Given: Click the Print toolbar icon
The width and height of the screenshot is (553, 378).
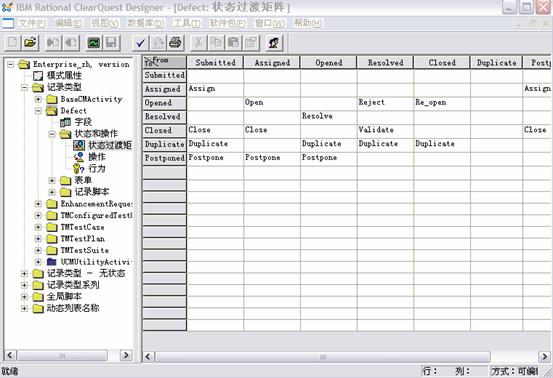Looking at the screenshot, I should click(175, 43).
